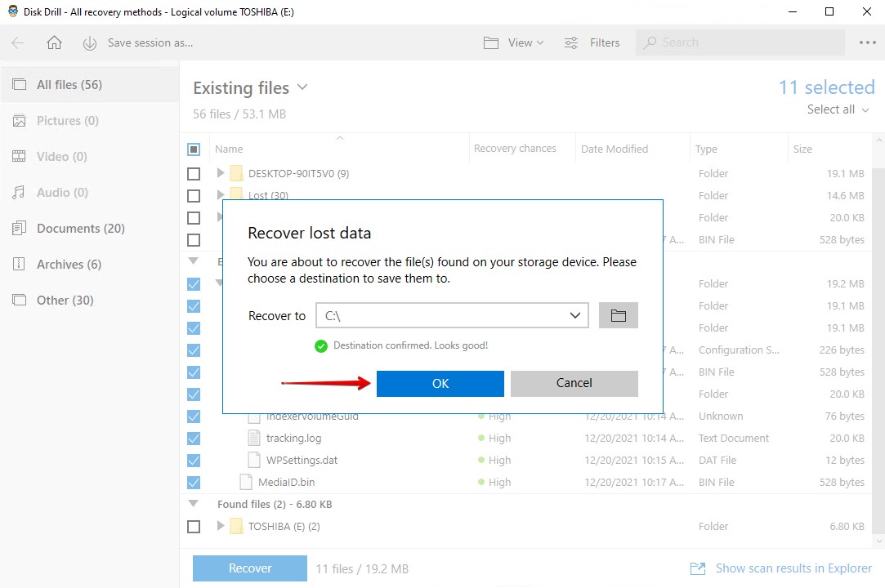Open the Select all dropdown
885x588 pixels.
point(838,109)
